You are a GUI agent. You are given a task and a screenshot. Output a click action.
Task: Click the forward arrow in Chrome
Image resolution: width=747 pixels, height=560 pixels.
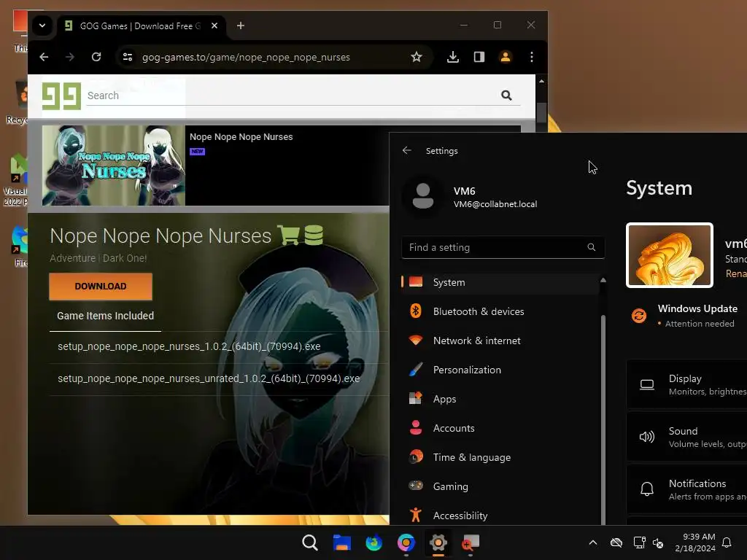tap(70, 57)
